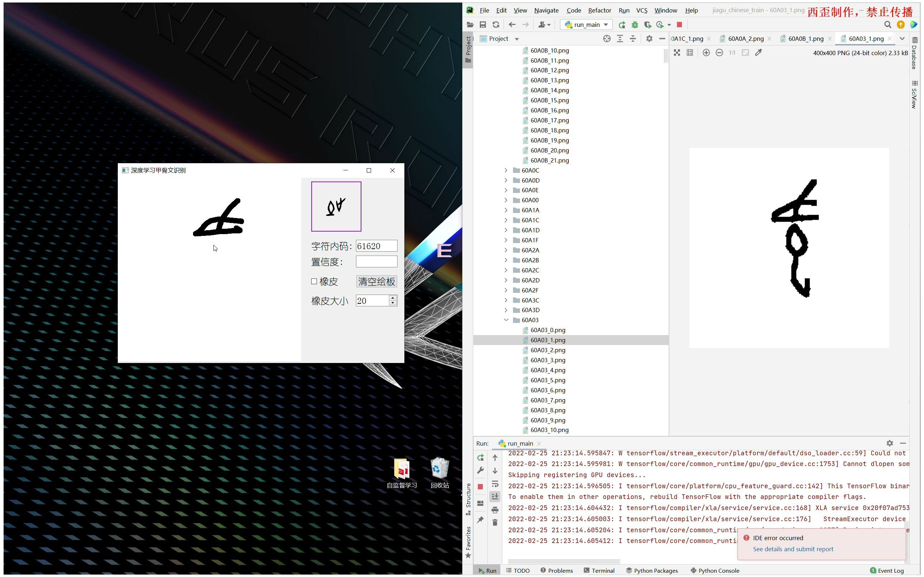This screenshot has height=577, width=924.
Task: Click the 60A03_1.png tab at top
Action: [x=864, y=38]
